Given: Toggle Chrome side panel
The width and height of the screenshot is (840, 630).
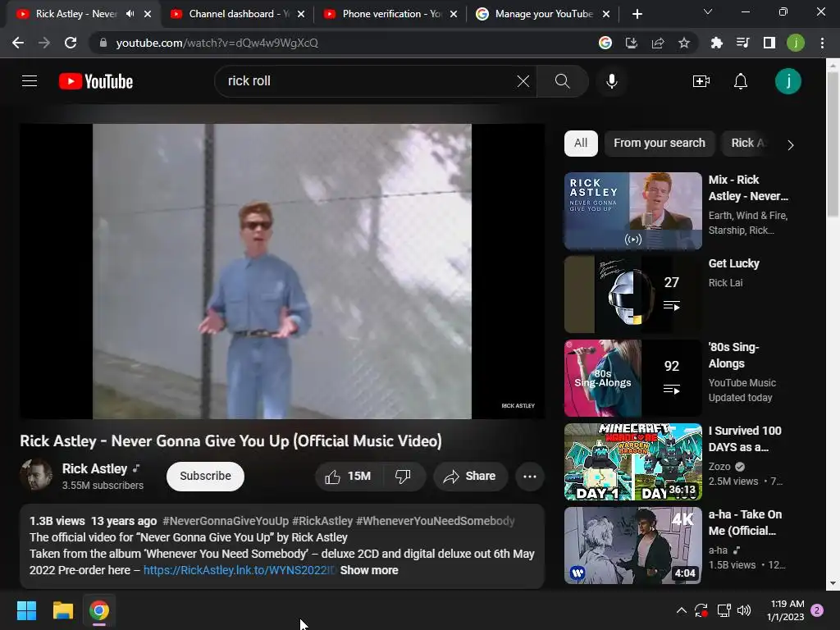Looking at the screenshot, I should tap(769, 43).
